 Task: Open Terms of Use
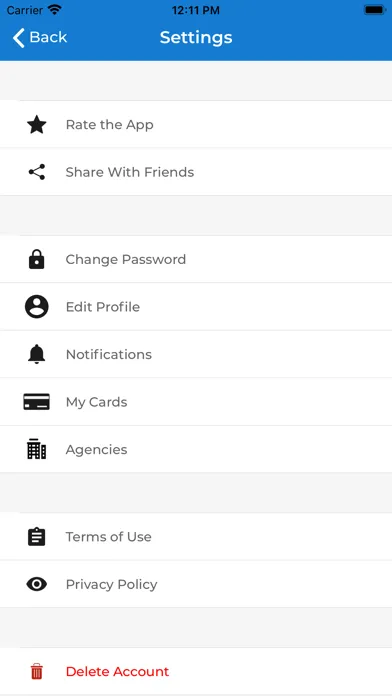(196, 537)
